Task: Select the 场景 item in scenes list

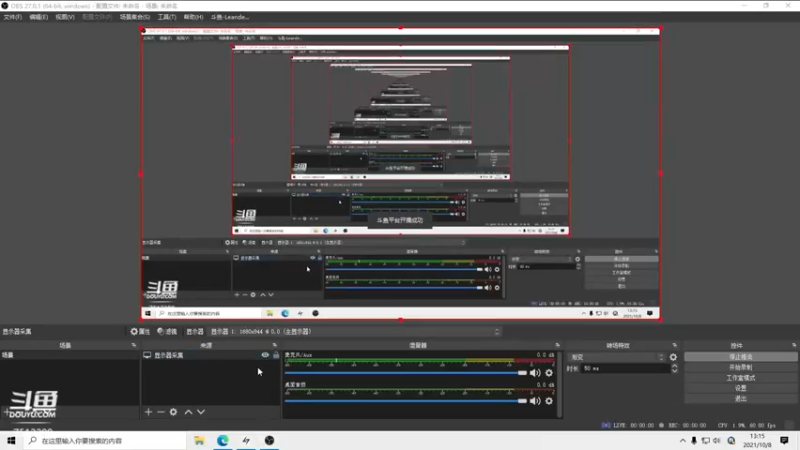Action: pyautogui.click(x=69, y=355)
